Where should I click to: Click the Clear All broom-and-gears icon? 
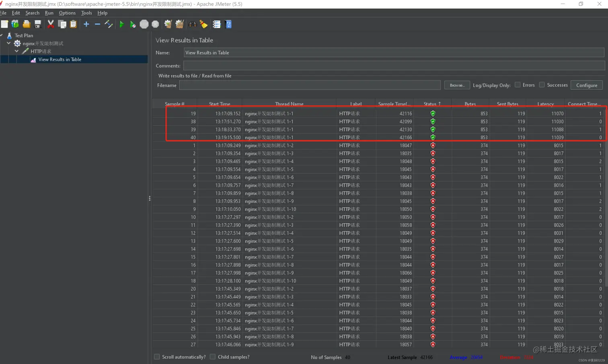pyautogui.click(x=179, y=25)
